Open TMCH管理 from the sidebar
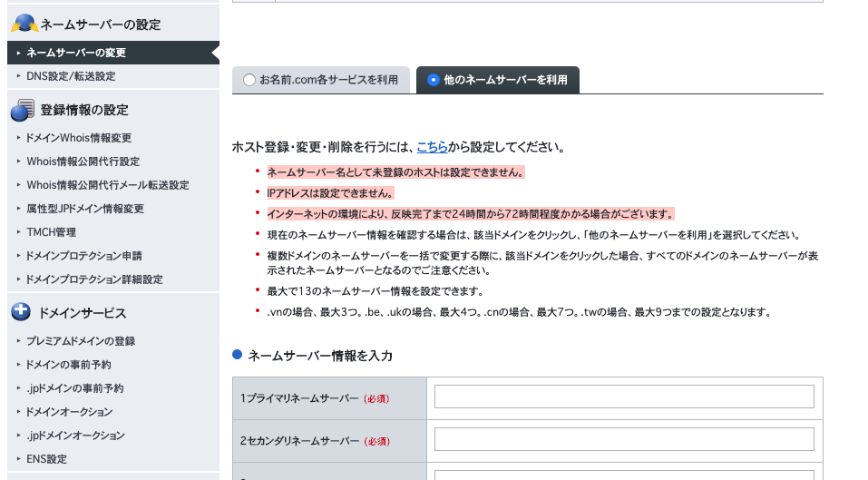 point(52,232)
